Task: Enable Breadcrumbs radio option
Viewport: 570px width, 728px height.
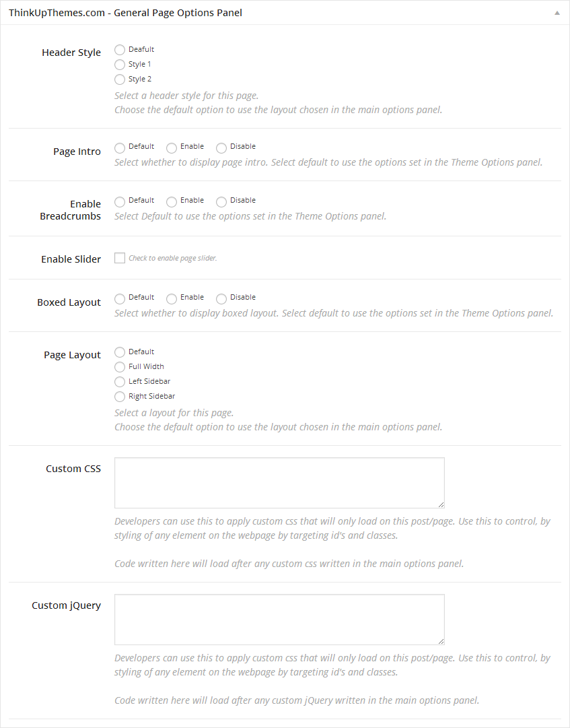Action: coord(172,201)
